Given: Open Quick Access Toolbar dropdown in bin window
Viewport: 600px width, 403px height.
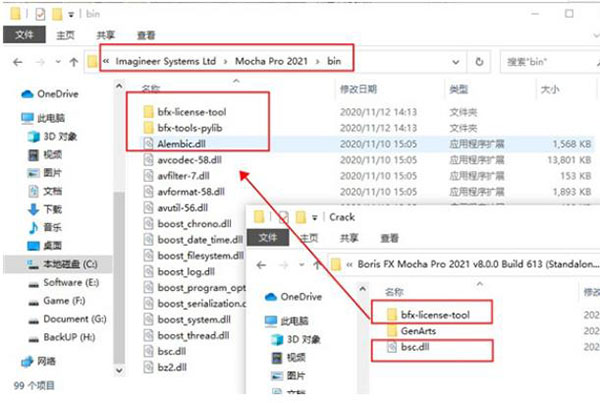Looking at the screenshot, I should click(71, 15).
